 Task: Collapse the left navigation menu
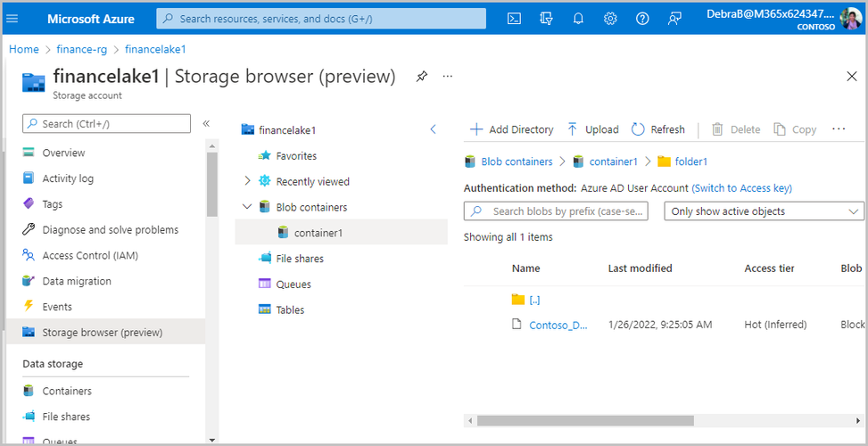point(206,123)
